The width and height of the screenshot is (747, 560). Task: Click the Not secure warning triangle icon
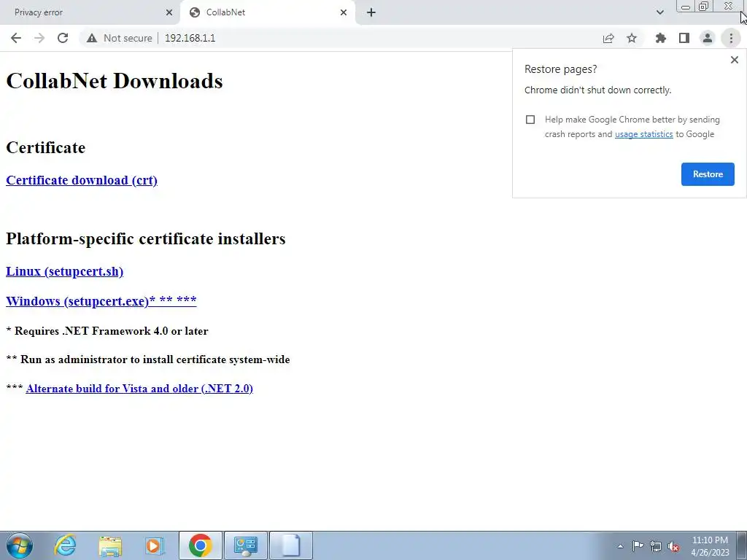(92, 38)
